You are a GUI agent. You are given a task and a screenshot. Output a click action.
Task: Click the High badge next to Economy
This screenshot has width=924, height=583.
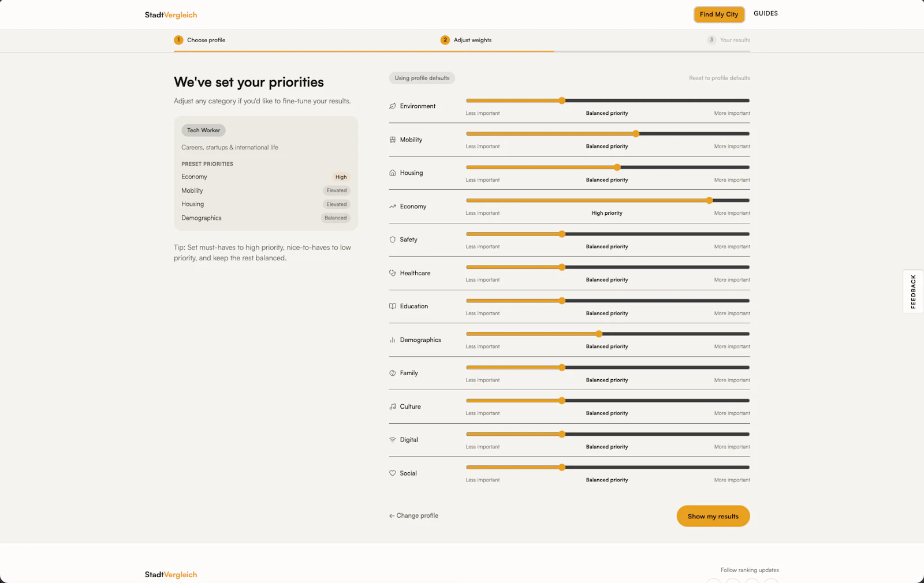pyautogui.click(x=341, y=177)
